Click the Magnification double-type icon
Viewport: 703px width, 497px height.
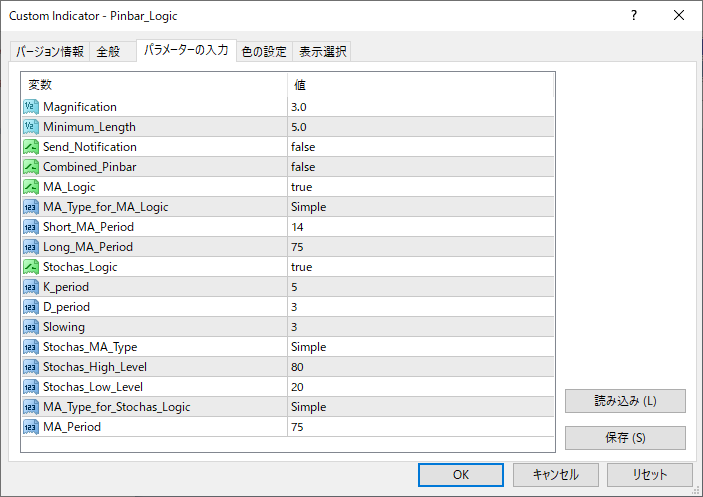click(x=30, y=107)
